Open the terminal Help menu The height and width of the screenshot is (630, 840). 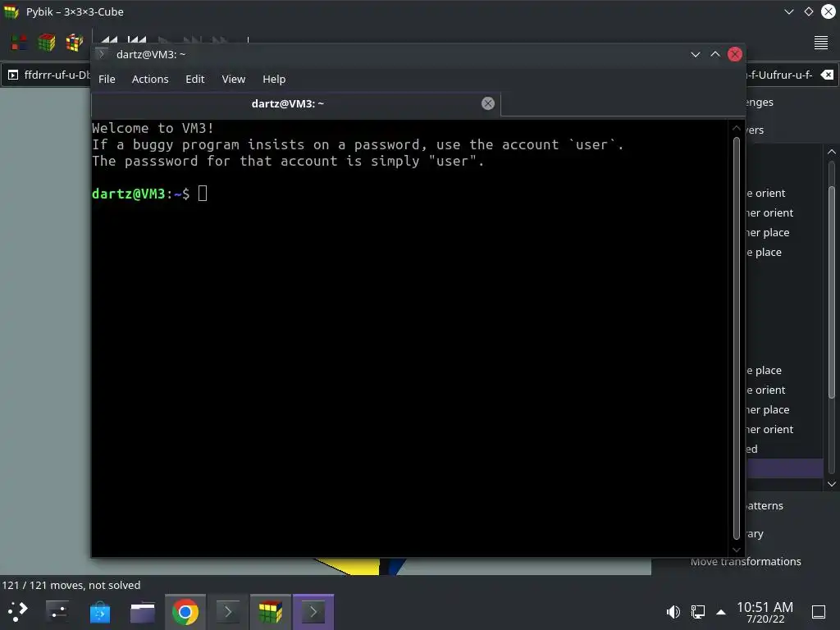click(274, 80)
